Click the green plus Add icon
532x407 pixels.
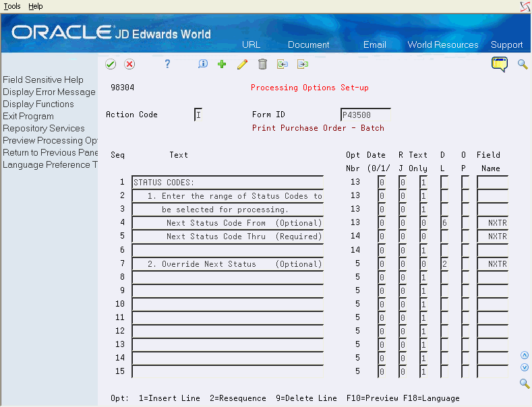click(x=222, y=64)
